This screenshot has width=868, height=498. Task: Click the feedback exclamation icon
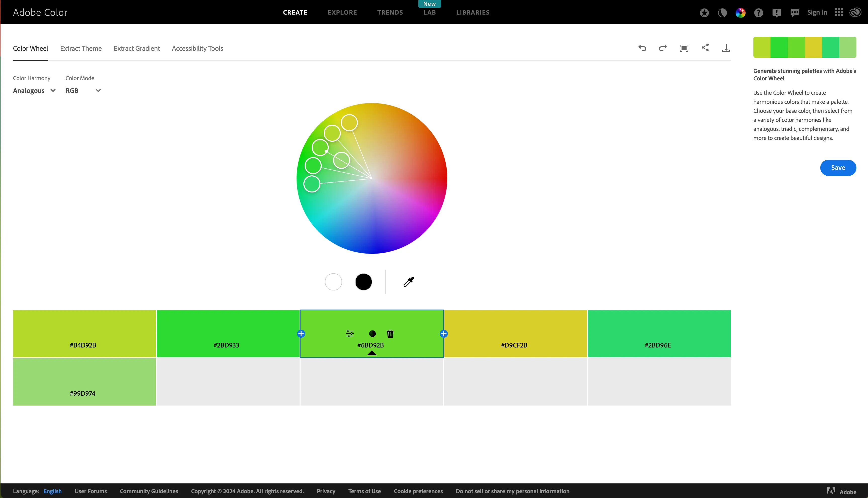777,13
